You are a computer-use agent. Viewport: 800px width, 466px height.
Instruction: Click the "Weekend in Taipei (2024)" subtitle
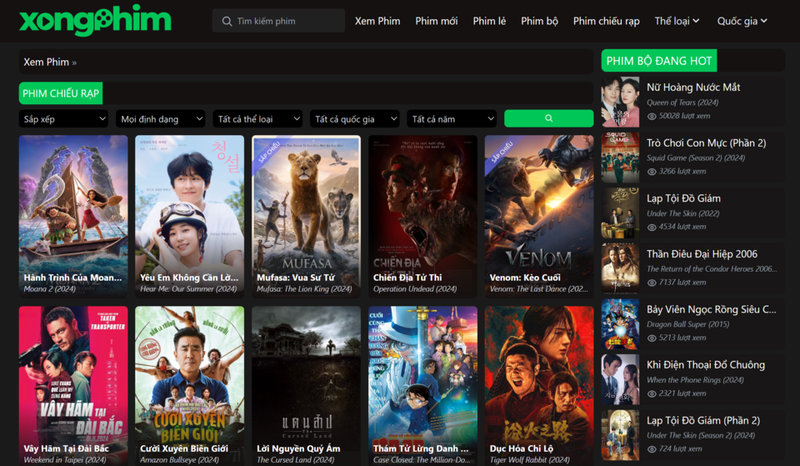tap(65, 460)
